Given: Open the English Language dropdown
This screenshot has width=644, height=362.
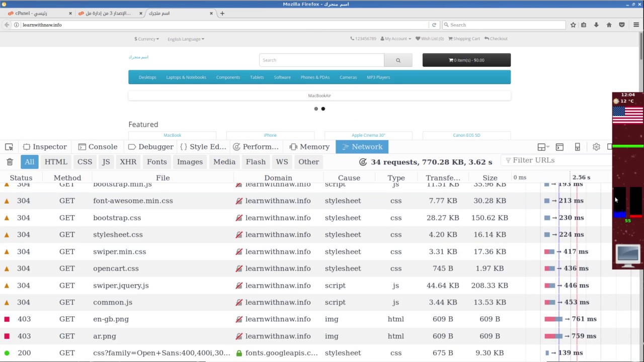Looking at the screenshot, I should [x=186, y=39].
